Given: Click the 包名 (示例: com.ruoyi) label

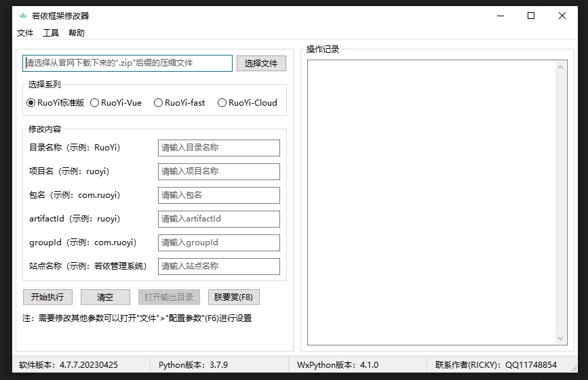Looking at the screenshot, I should click(x=75, y=194).
